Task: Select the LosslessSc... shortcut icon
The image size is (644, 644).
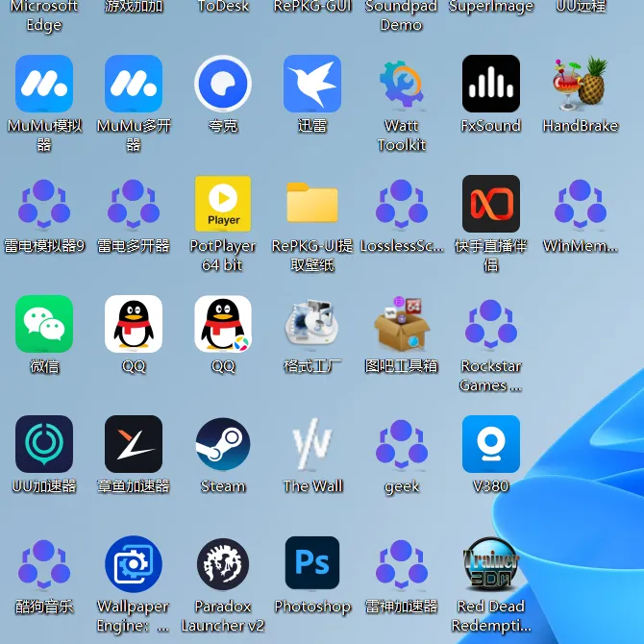Action: [402, 204]
